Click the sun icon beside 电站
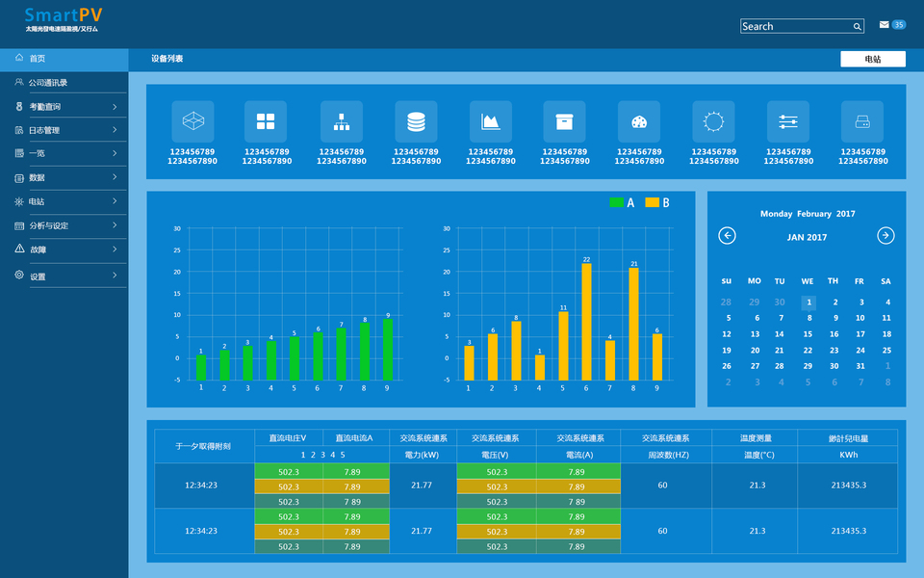 coord(19,201)
